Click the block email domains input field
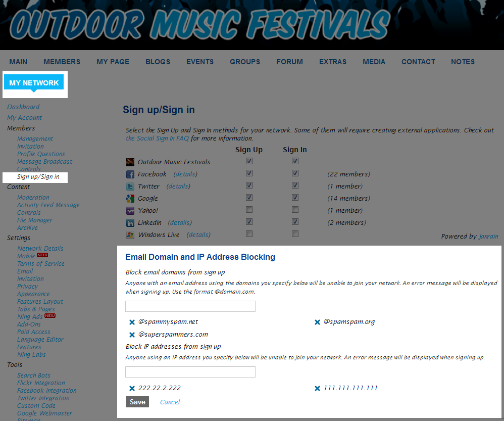The width and height of the screenshot is (504, 421). [190, 306]
